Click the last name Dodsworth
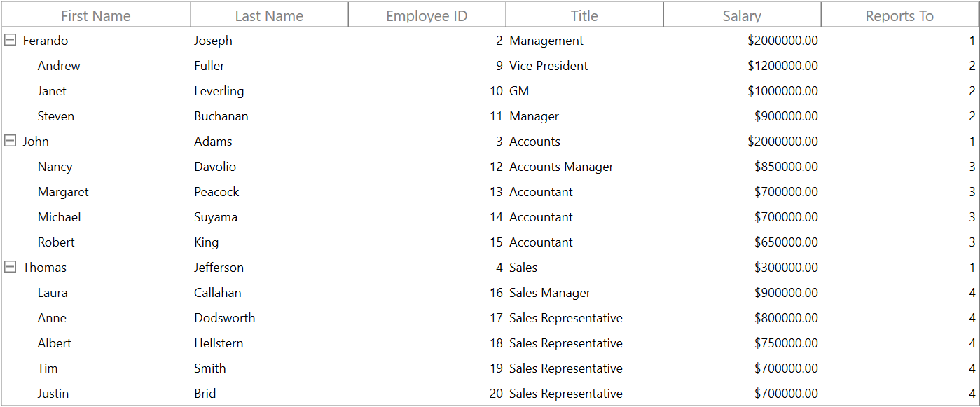980x407 pixels. [225, 318]
